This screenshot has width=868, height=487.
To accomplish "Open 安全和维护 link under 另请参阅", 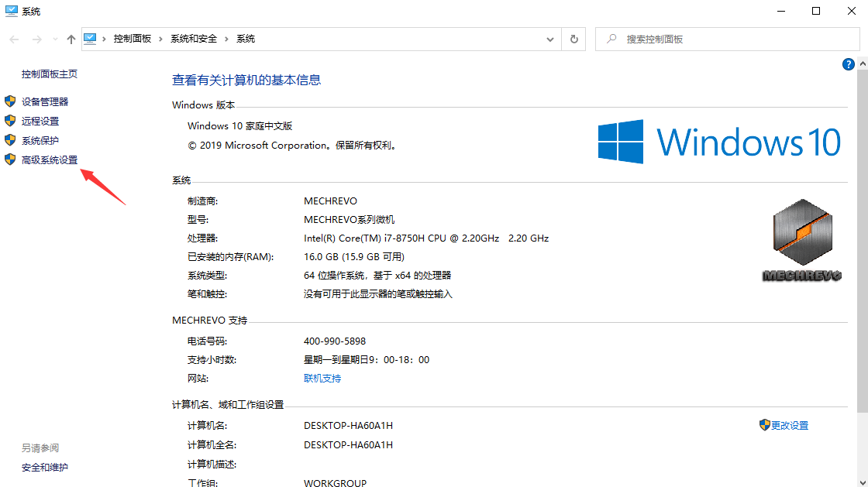I will [x=45, y=468].
